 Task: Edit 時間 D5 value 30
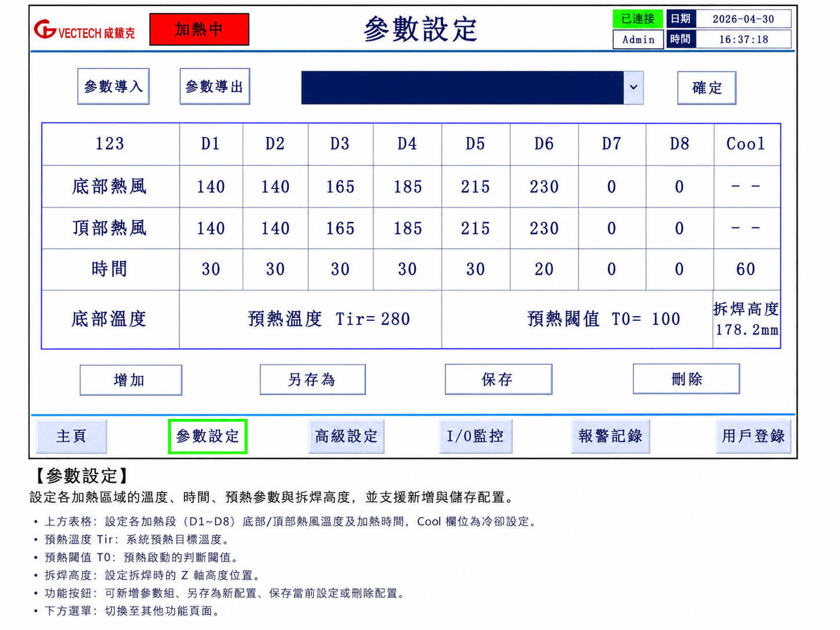coord(476,269)
